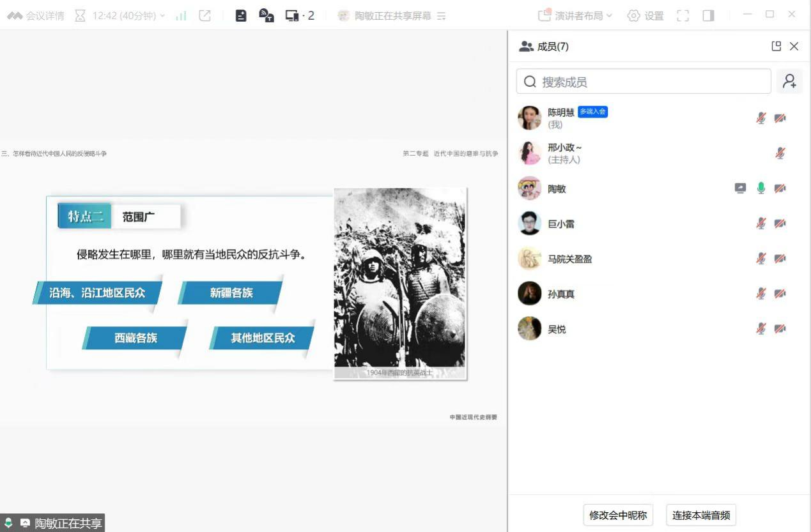Expand the 演讲者布局 layout dropdown
Screen dimensions: 811x532
(x=575, y=15)
